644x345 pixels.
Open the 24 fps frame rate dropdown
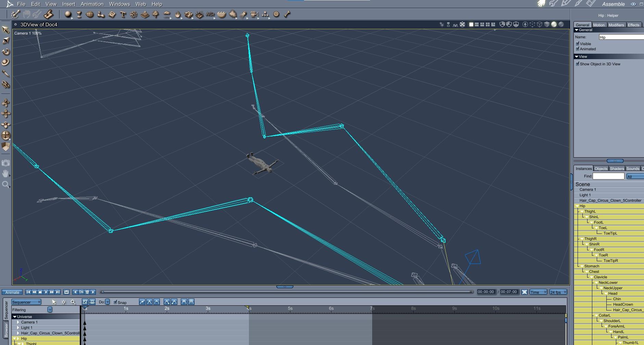pos(558,292)
